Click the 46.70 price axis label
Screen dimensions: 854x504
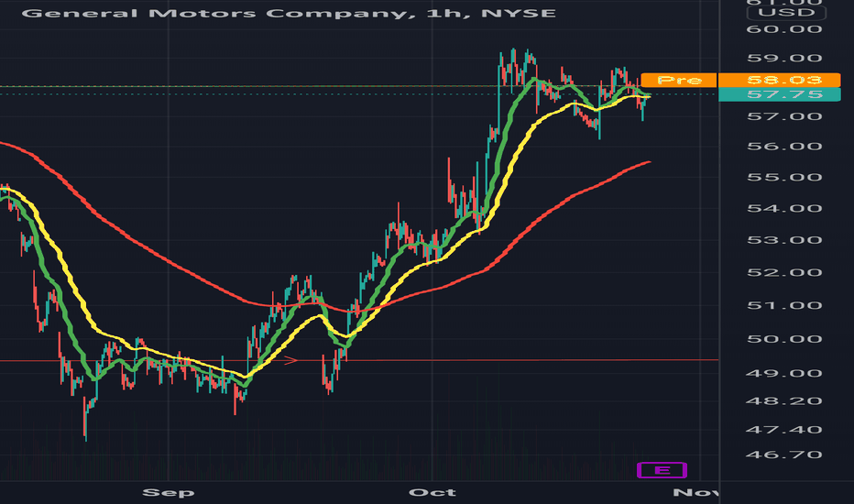[x=784, y=455]
